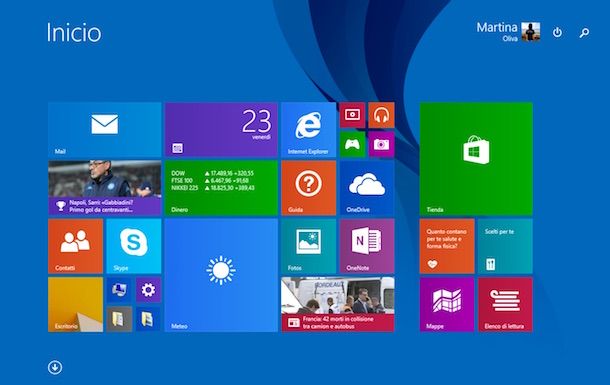Open the Camera tile

pos(381,144)
